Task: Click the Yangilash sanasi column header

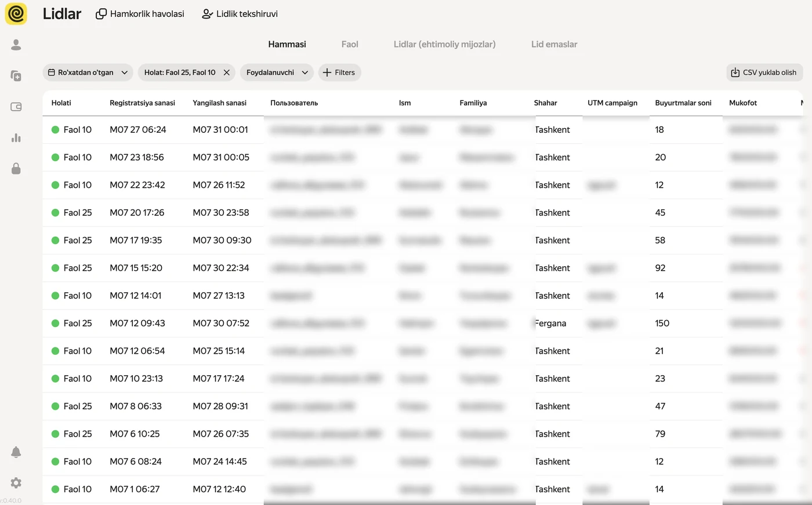Action: tap(219, 103)
